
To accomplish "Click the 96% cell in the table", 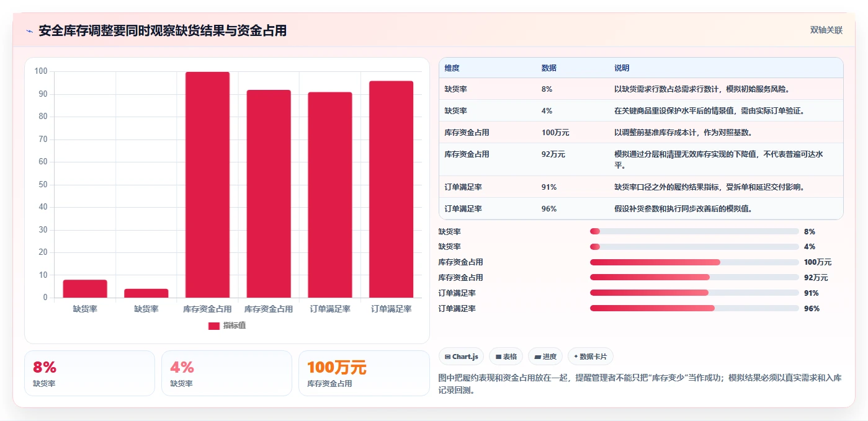I will [548, 209].
